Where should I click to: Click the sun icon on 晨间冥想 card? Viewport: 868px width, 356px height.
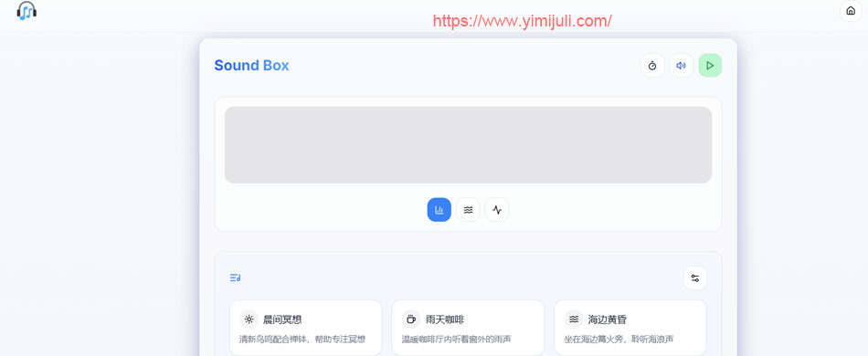(249, 319)
